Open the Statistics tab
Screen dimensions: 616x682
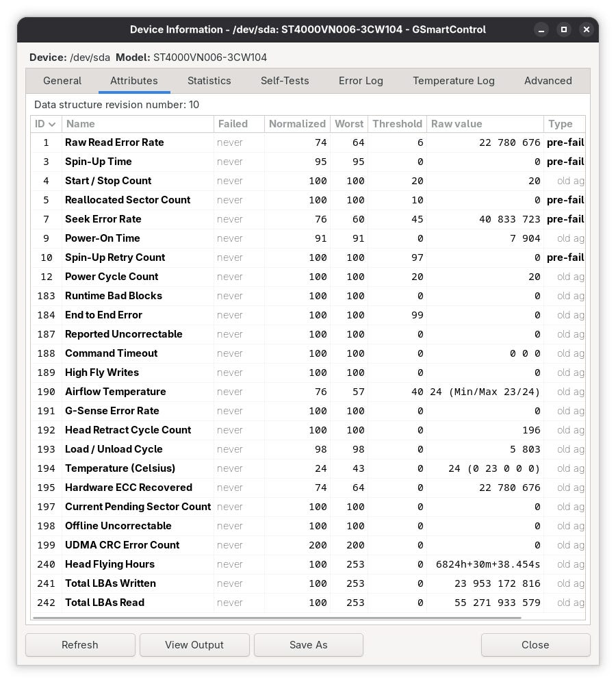click(x=209, y=81)
